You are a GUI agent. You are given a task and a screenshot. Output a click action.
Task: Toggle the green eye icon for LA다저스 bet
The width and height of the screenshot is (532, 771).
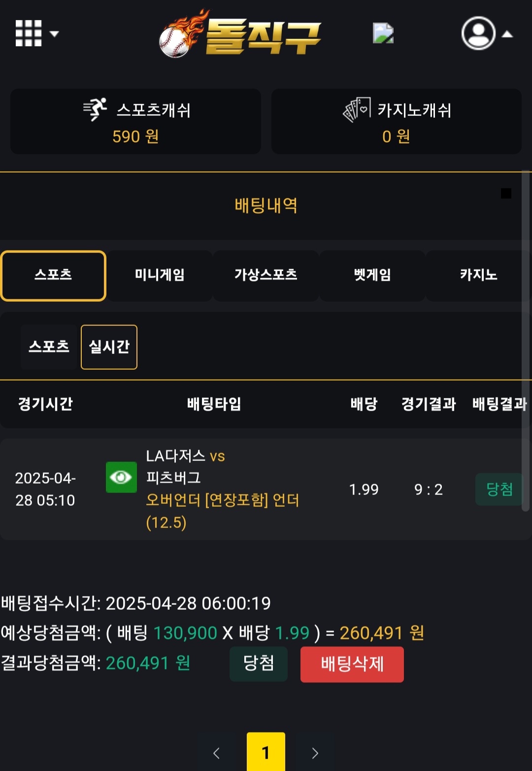pyautogui.click(x=121, y=477)
